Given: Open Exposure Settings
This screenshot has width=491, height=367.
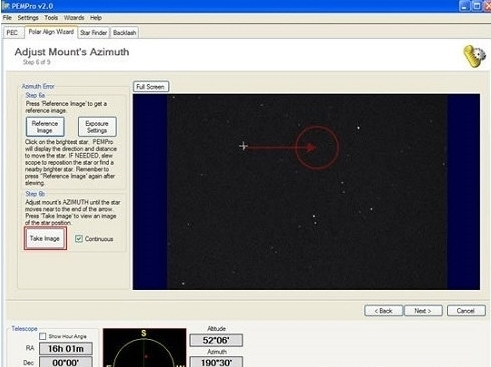Looking at the screenshot, I should coord(97,127).
